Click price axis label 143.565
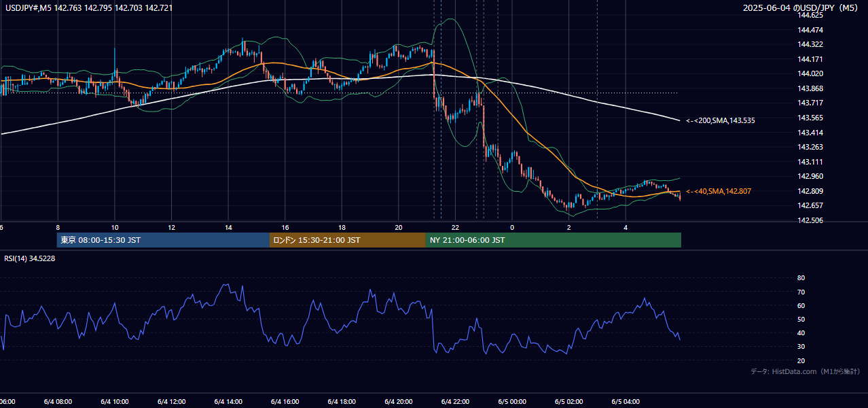The width and height of the screenshot is (868, 408). click(810, 118)
